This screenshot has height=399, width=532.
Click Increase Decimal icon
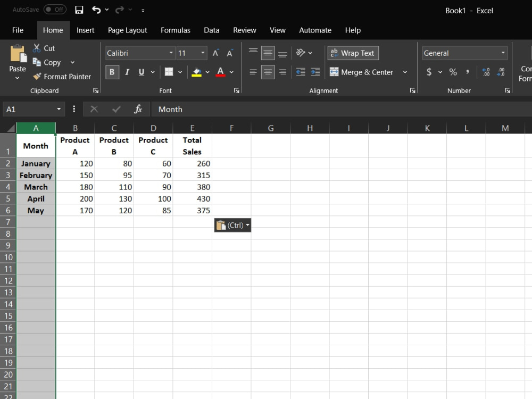tap(486, 72)
